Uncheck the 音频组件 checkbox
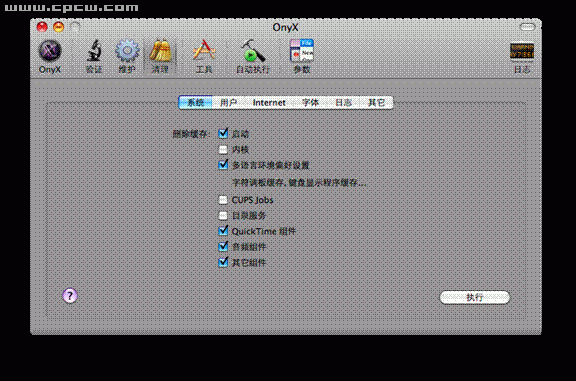This screenshot has height=381, width=576. point(223,247)
